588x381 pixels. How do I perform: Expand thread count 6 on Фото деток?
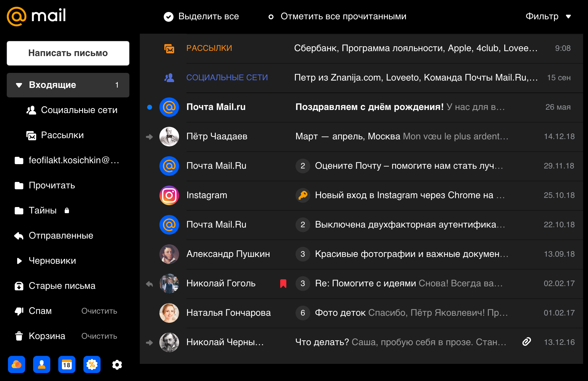303,313
